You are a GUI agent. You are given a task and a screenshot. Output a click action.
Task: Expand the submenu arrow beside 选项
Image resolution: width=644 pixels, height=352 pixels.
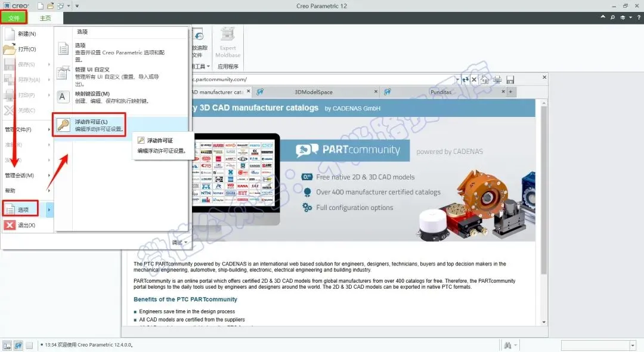[49, 210]
